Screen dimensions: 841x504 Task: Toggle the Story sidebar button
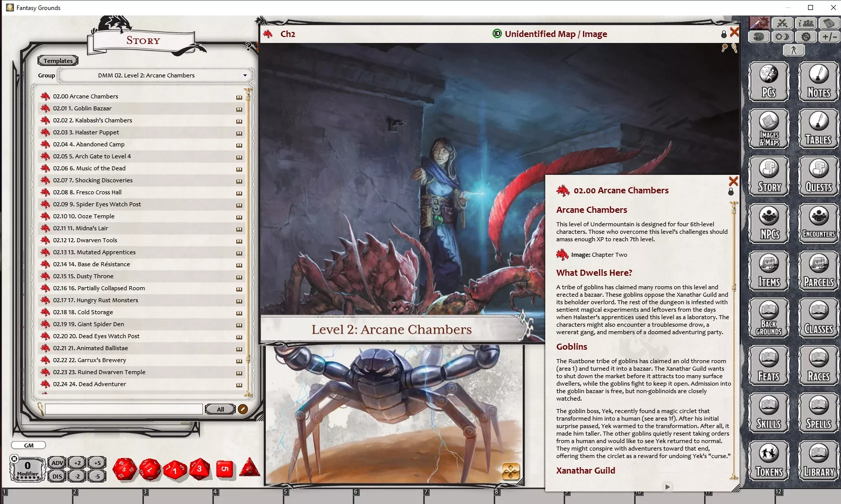769,176
